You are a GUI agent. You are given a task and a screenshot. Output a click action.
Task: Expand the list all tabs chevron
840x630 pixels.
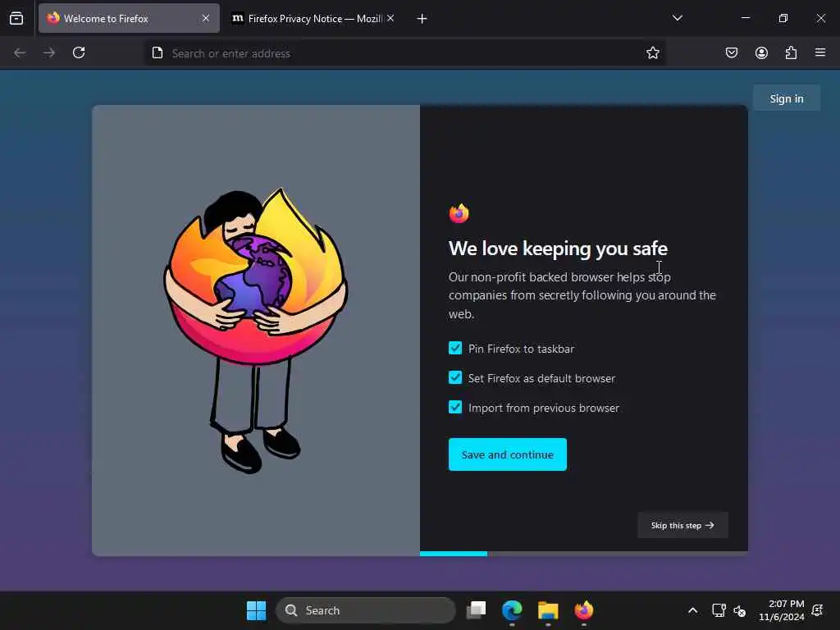tap(677, 18)
